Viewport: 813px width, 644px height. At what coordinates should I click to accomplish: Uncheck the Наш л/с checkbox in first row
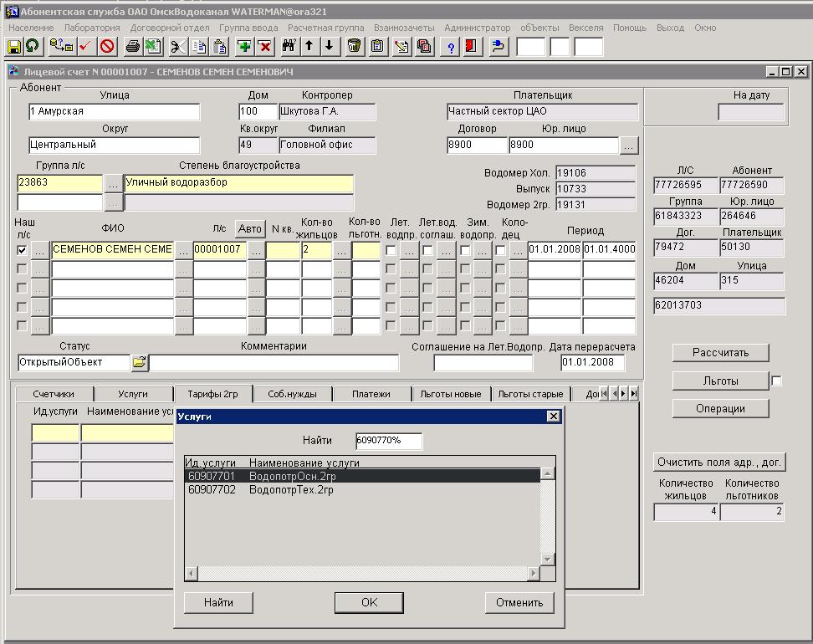tap(22, 249)
